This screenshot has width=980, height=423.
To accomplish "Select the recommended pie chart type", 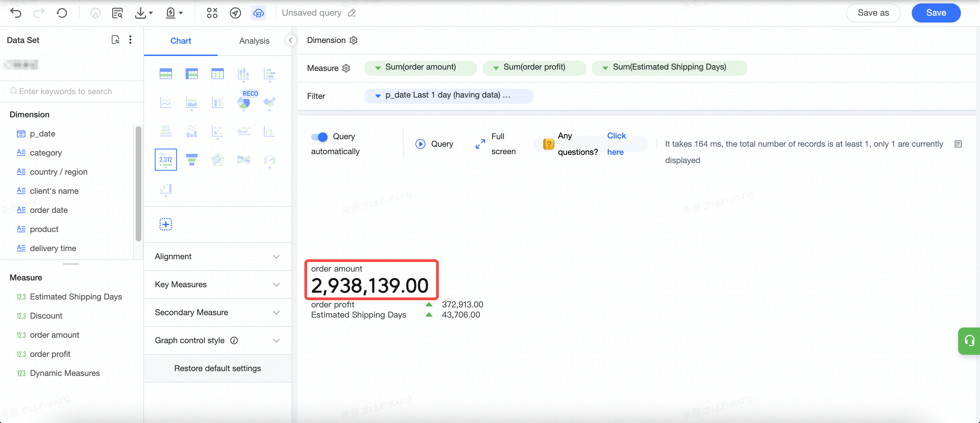I will tap(243, 103).
